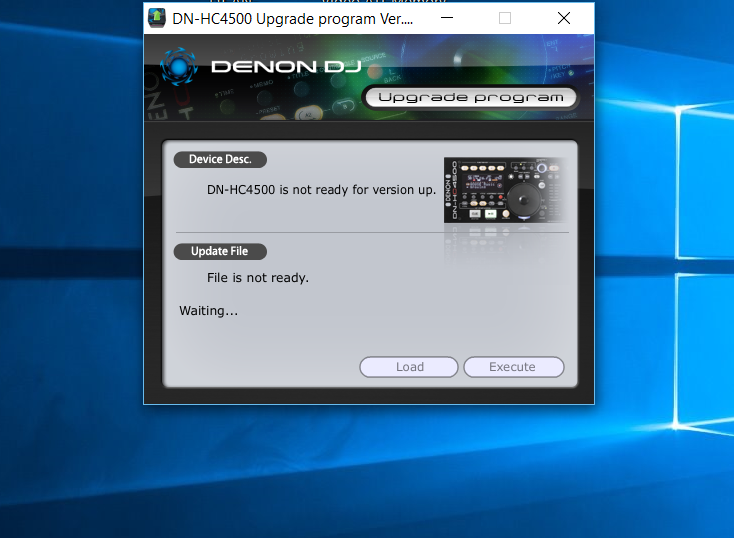Click the Denon DJ blue logo emblem
This screenshot has height=538, width=734.
click(178, 66)
